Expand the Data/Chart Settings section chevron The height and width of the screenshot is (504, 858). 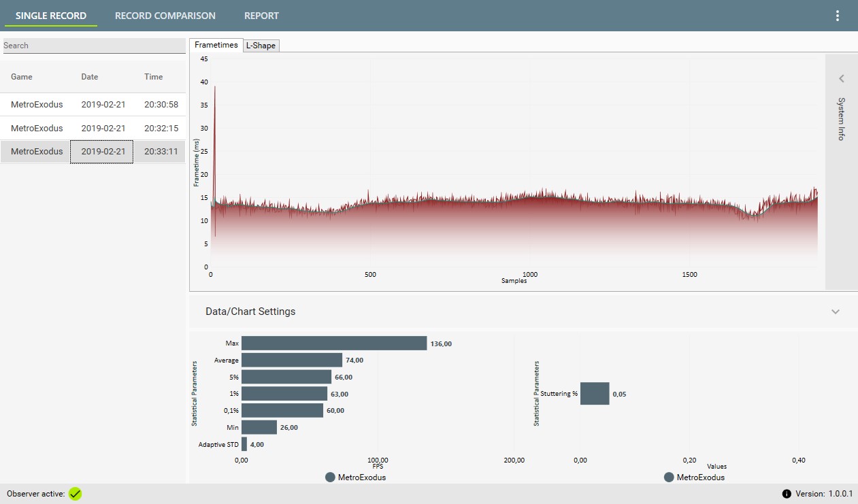click(836, 312)
